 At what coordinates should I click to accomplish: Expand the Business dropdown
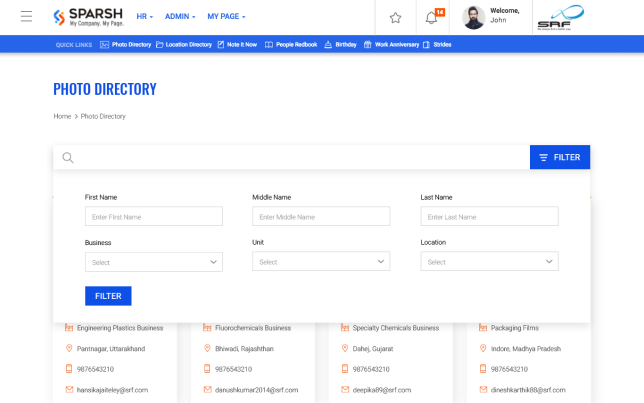click(x=153, y=262)
